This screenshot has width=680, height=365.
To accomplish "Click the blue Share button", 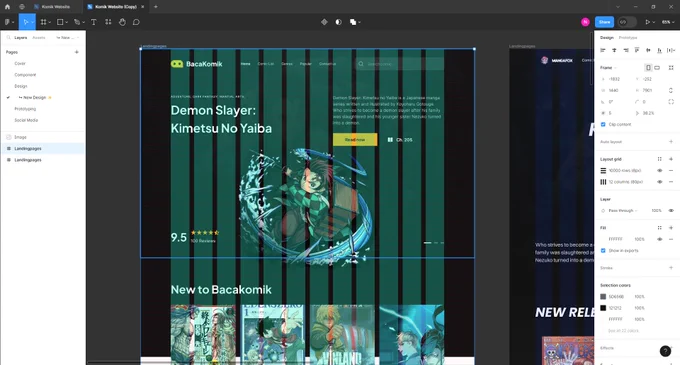I will click(x=604, y=22).
